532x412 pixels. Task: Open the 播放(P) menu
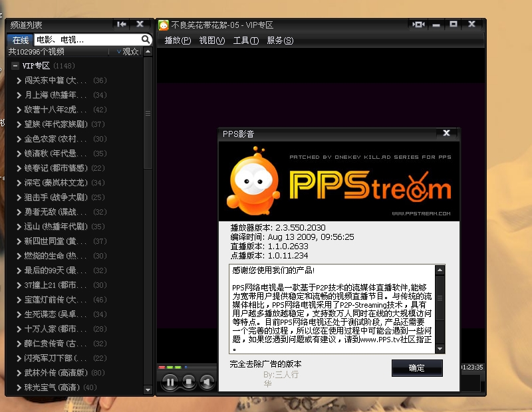(x=178, y=41)
